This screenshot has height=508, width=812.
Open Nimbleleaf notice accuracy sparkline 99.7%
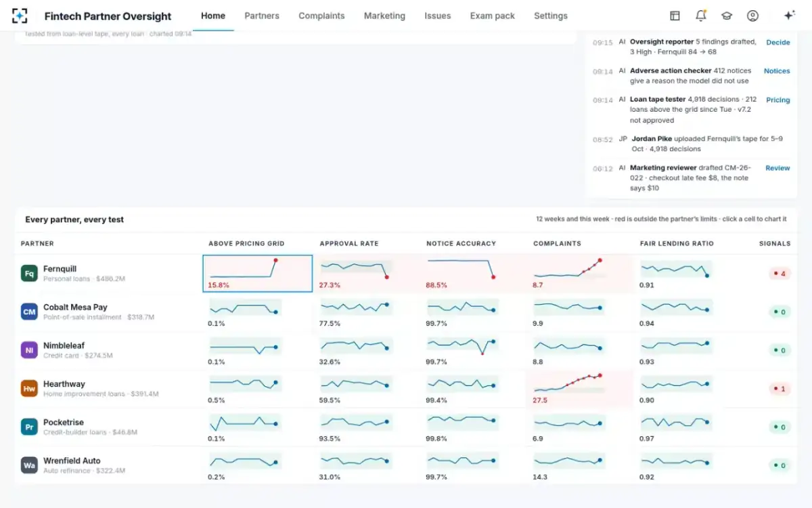[474, 350]
